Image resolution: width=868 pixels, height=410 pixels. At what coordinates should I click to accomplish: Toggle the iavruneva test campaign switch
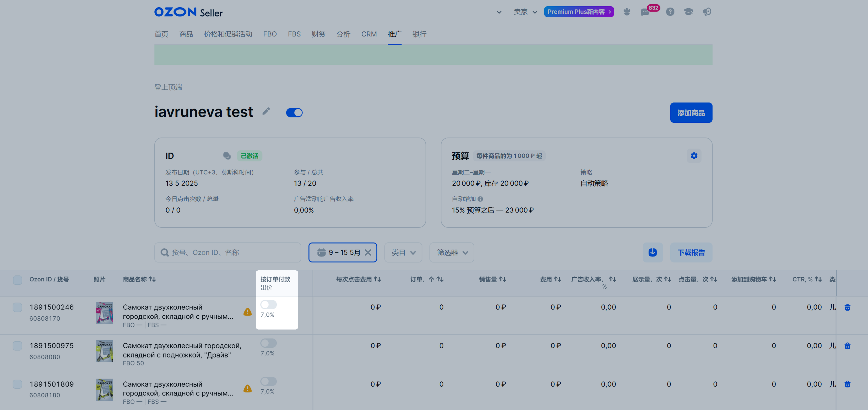[x=294, y=112]
